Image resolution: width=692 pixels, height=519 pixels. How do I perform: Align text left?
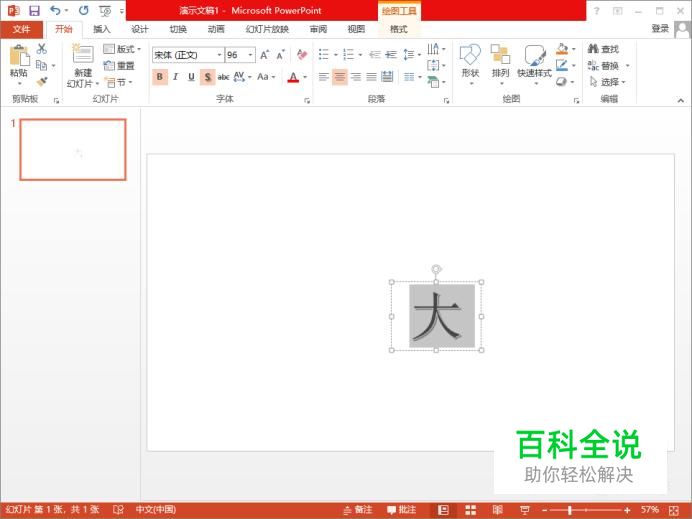point(323,77)
